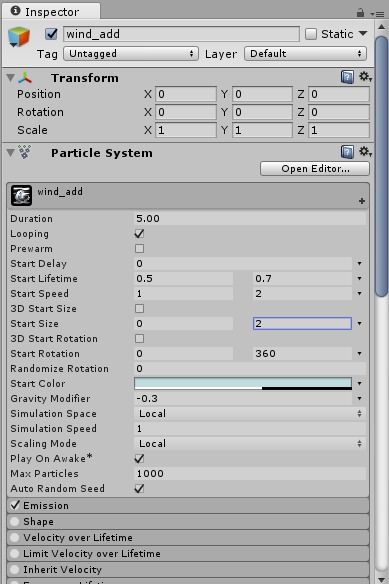The width and height of the screenshot is (389, 584).
Task: Click the Open Editor... button
Action: (315, 169)
